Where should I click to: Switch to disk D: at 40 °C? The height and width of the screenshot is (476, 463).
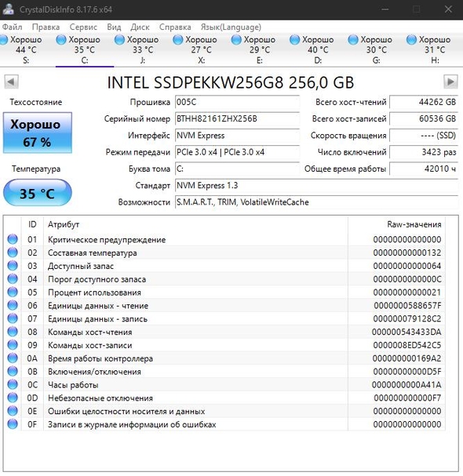(312, 49)
